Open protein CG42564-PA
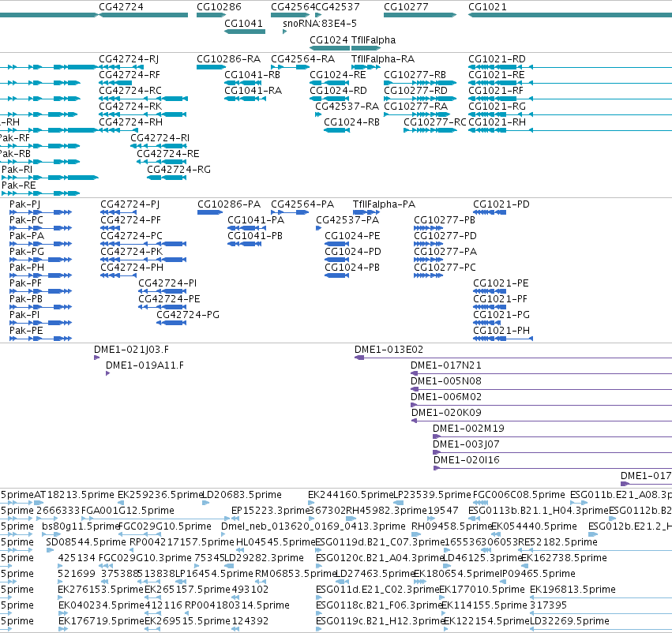The height and width of the screenshot is (633, 672). pos(302,204)
